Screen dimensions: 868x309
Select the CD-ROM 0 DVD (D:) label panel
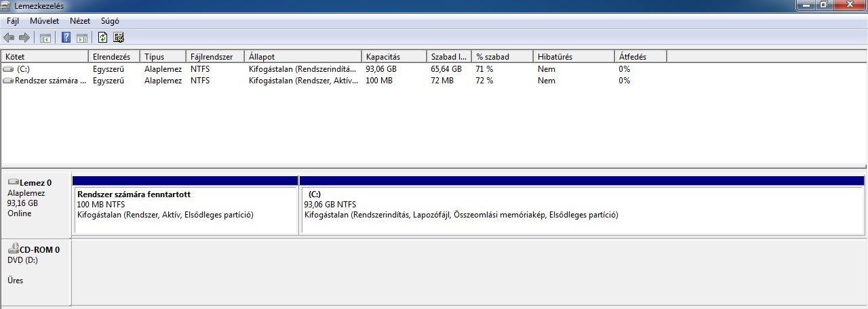tap(36, 272)
